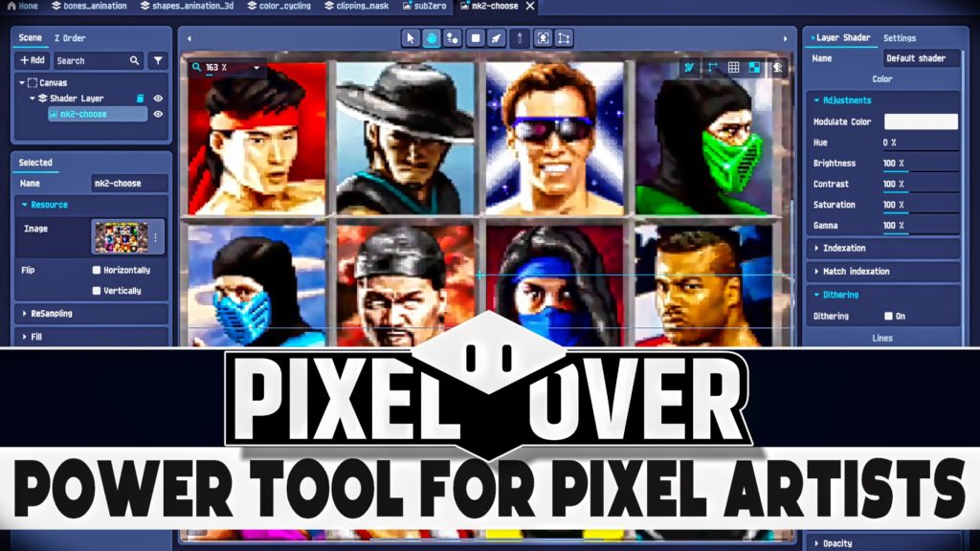
Task: Click the Hue slider value
Action: [920, 143]
